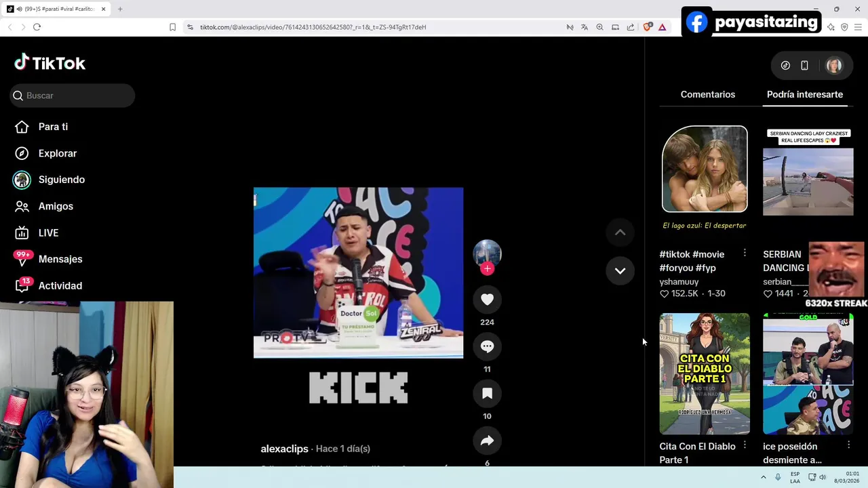Open the profile avatar in top bar

click(x=833, y=66)
